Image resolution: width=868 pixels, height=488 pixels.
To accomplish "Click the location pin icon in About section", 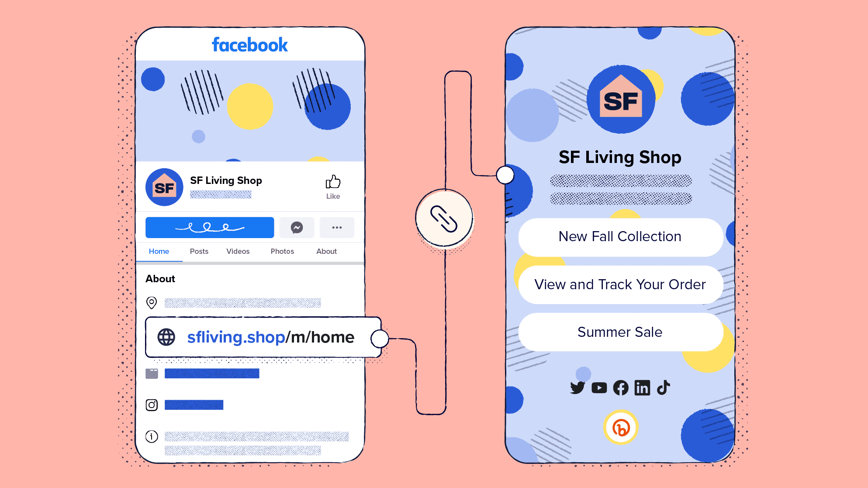I will (x=152, y=302).
